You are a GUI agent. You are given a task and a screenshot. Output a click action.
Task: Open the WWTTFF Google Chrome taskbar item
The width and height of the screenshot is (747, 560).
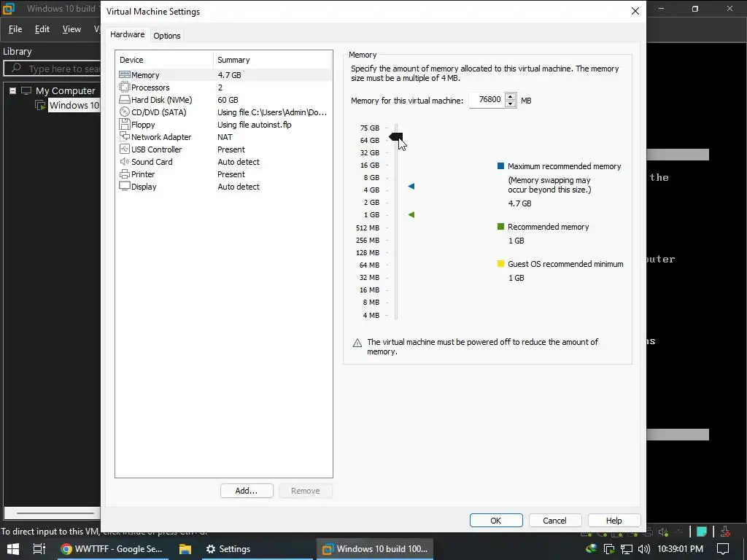click(x=112, y=548)
